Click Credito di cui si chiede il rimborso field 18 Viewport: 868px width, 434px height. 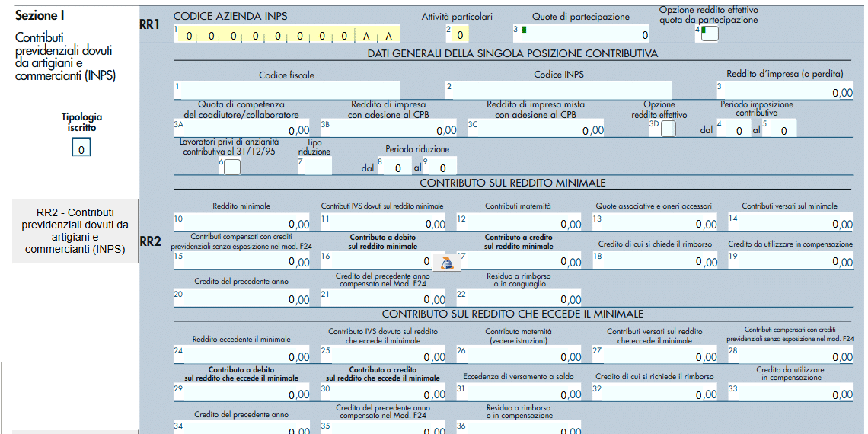tap(655, 260)
